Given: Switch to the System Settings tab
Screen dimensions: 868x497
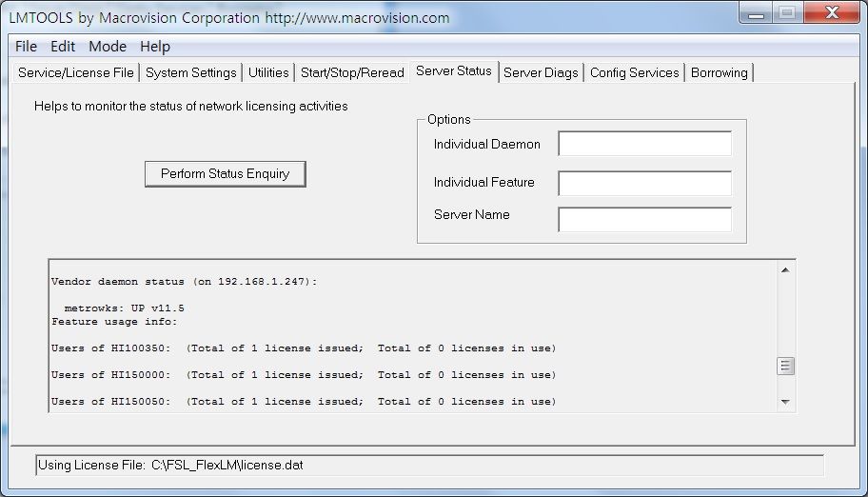Looking at the screenshot, I should [x=191, y=72].
